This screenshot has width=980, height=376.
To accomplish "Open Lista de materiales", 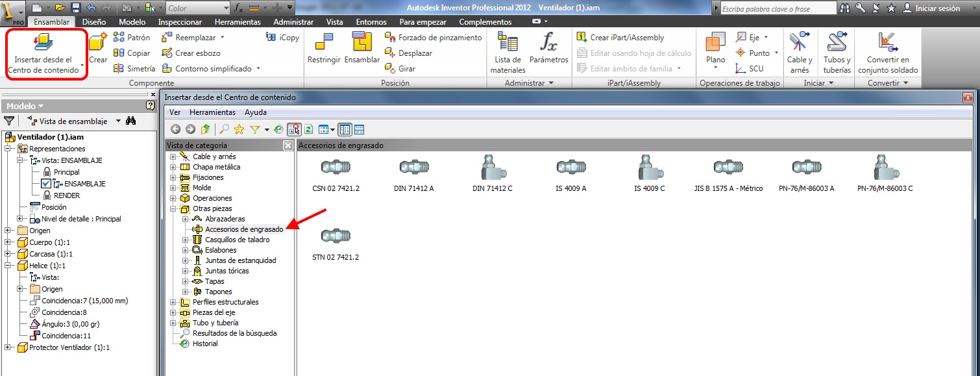I will pos(508,53).
